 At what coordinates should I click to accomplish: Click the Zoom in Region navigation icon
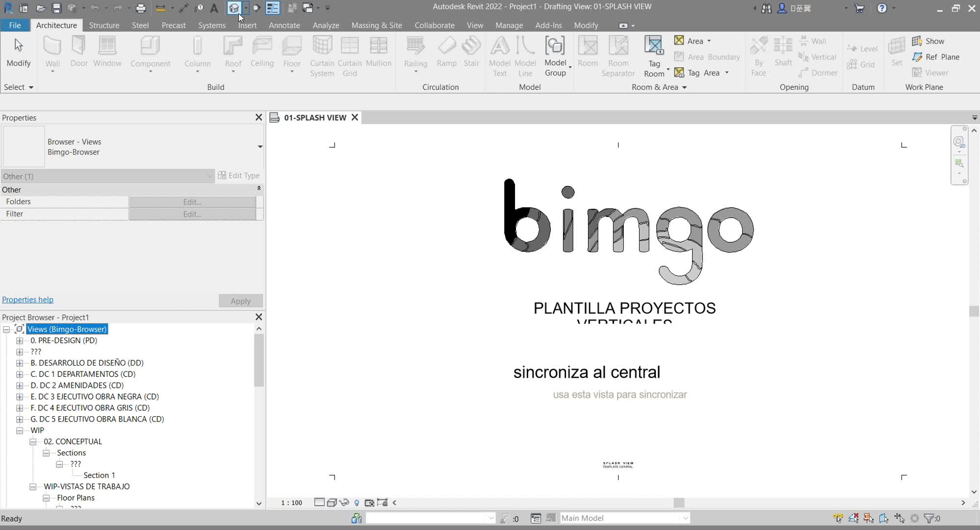(x=959, y=163)
